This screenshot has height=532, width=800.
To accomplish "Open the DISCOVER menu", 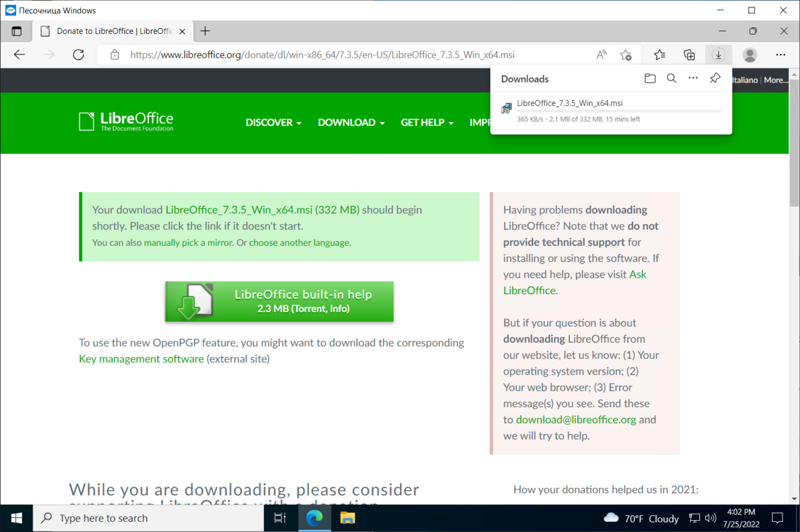I will pos(273,123).
